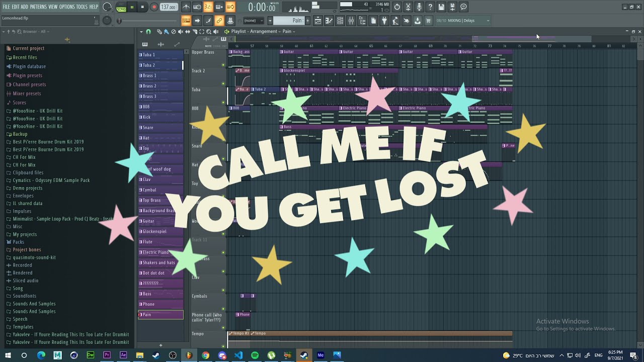
Task: Mute the Tuba track green light
Action: tap(223, 103)
